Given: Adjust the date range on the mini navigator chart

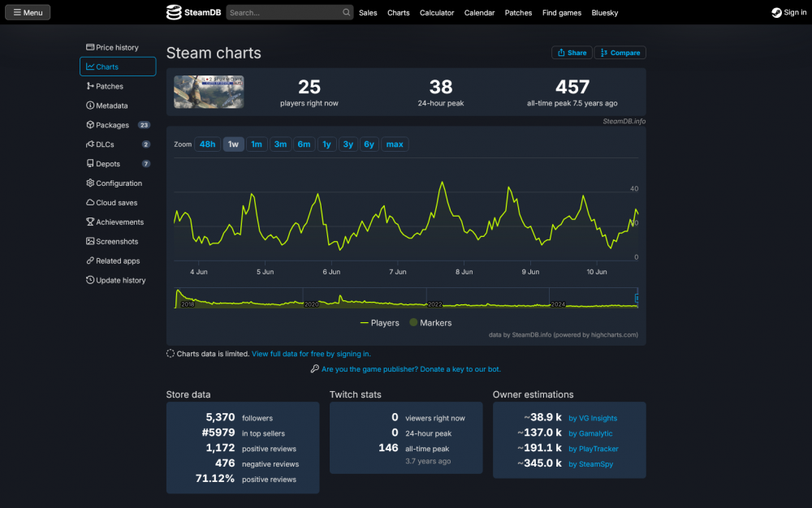Looking at the screenshot, I should coord(406,299).
